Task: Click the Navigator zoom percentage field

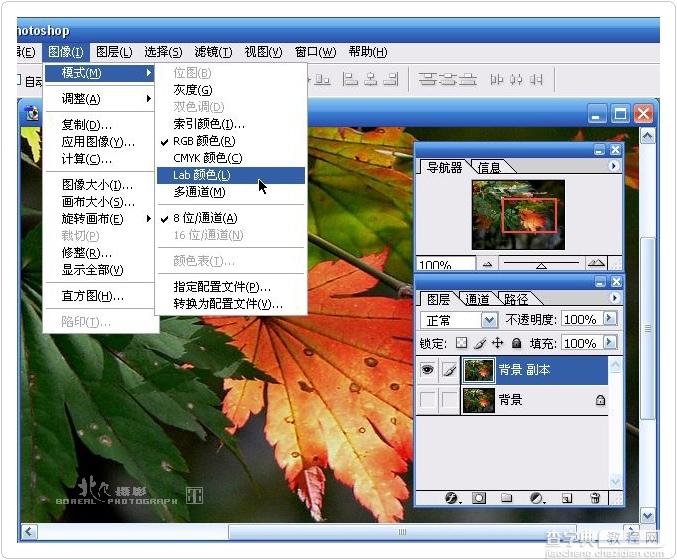Action: click(446, 263)
